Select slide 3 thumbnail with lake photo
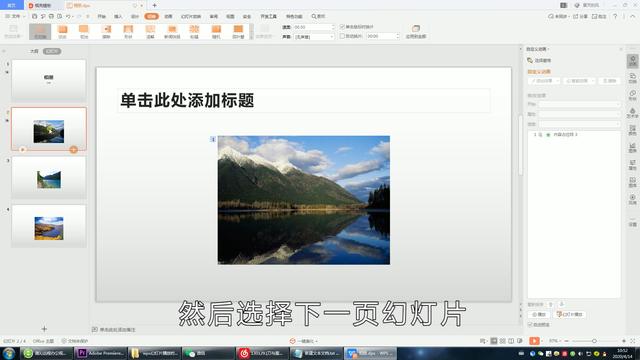The image size is (640, 360). (49, 178)
